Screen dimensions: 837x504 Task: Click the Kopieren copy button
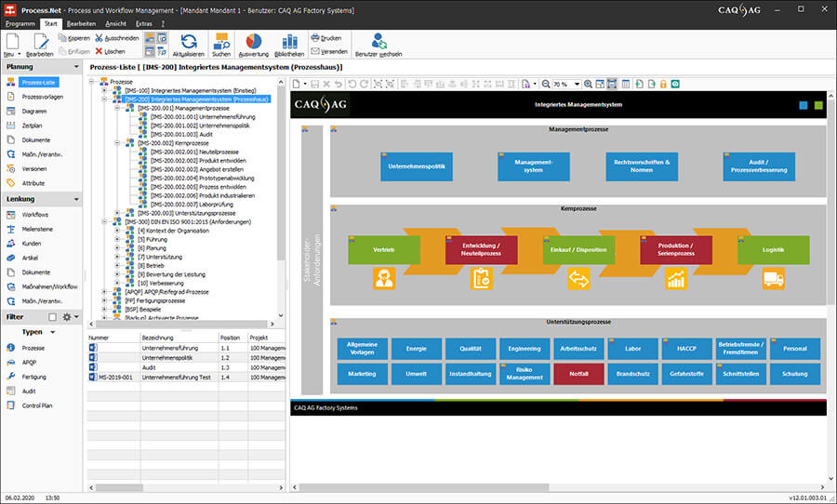(x=74, y=38)
